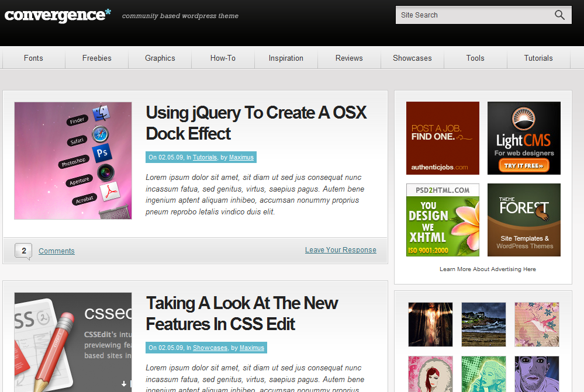Click the Tutorials category link in post meta

pos(205,158)
